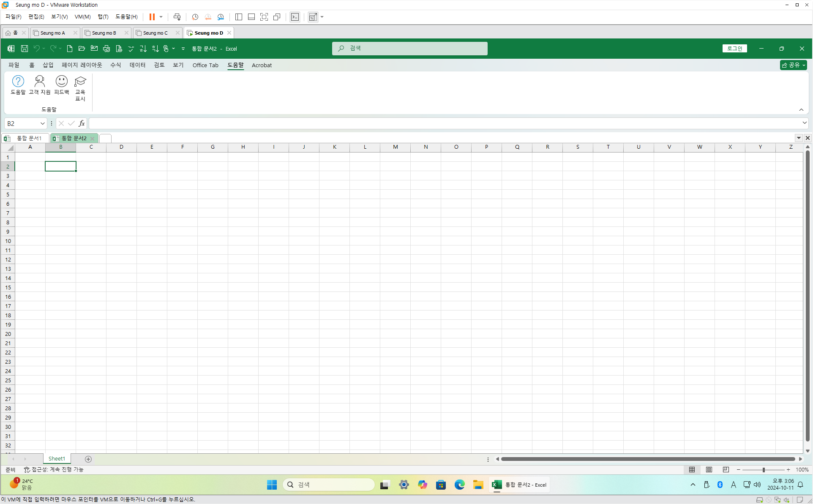The height and width of the screenshot is (504, 813).
Task: Click the Sort descending icon
Action: pyautogui.click(x=155, y=49)
